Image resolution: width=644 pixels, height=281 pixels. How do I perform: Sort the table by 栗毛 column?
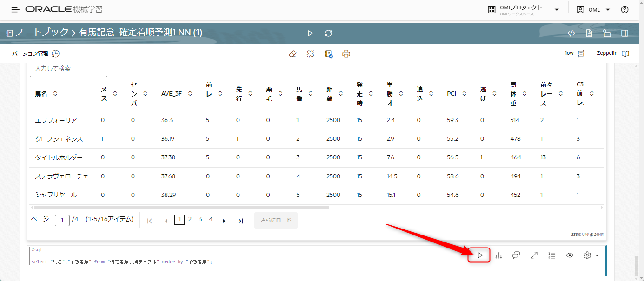click(280, 94)
